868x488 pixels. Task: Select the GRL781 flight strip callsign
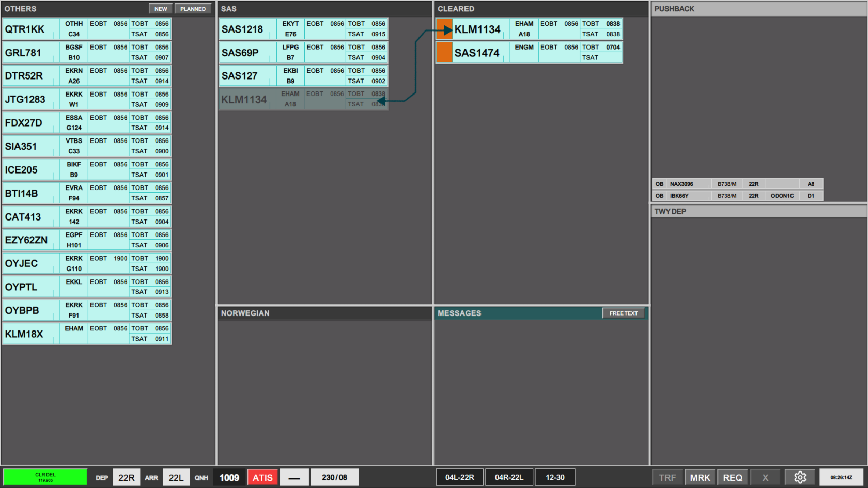(23, 52)
